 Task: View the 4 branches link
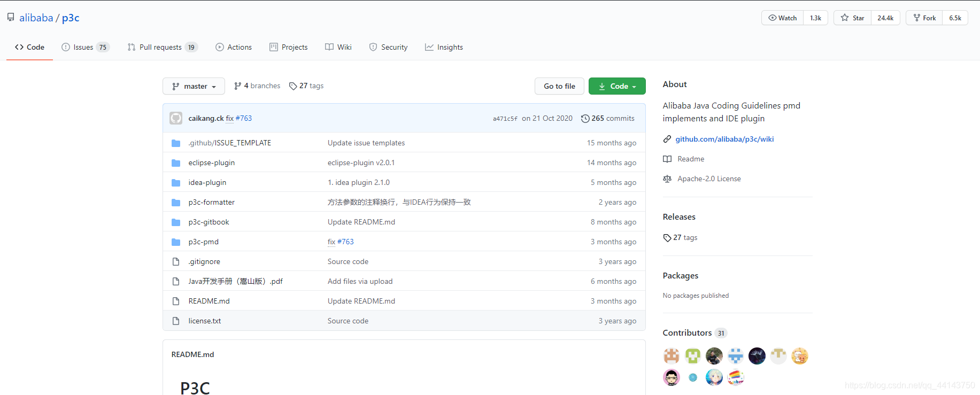pyautogui.click(x=257, y=86)
